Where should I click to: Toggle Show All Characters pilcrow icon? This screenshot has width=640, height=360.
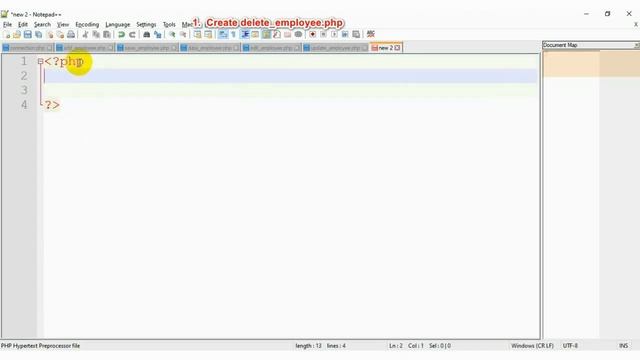pyautogui.click(x=233, y=35)
